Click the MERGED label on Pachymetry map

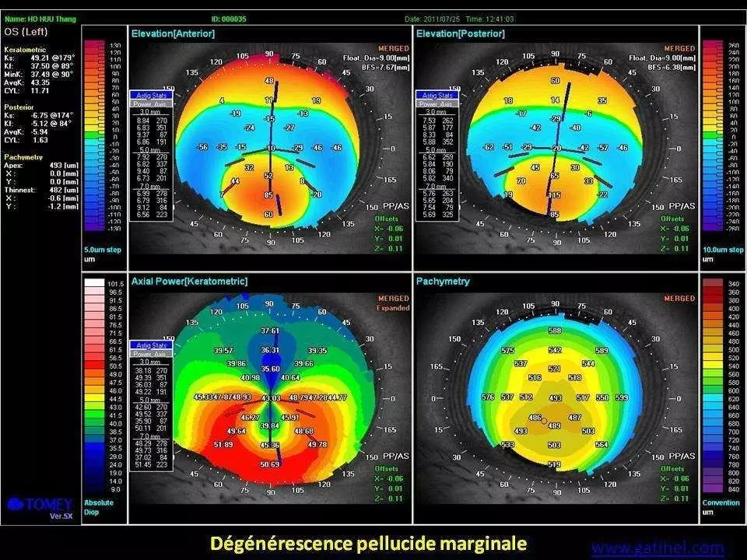tap(679, 299)
